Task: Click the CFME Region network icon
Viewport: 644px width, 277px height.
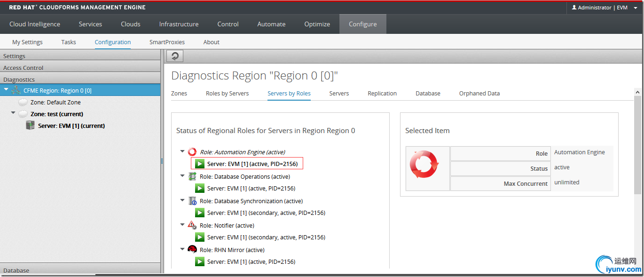Action: [16, 90]
